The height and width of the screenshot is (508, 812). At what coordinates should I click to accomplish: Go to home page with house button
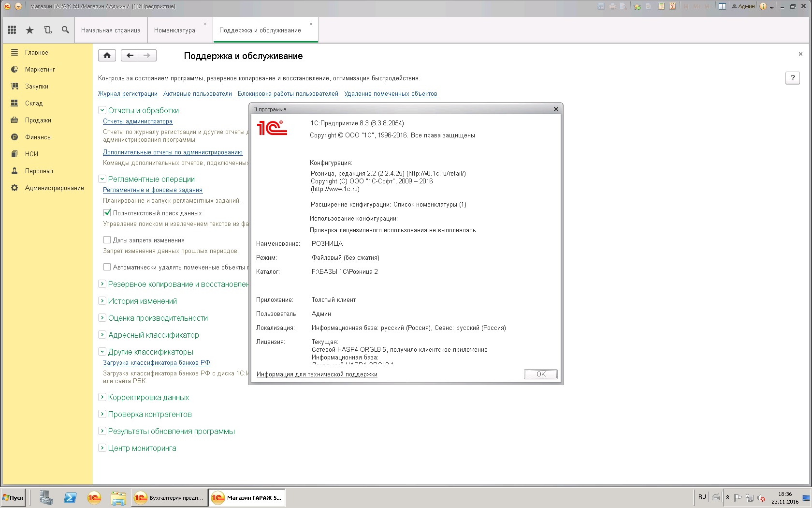107,56
